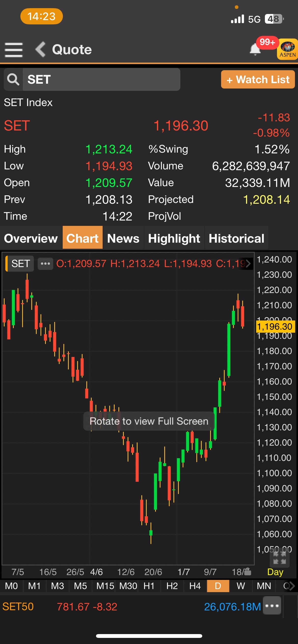
Task: Switch to the Overview tab
Action: 31,238
